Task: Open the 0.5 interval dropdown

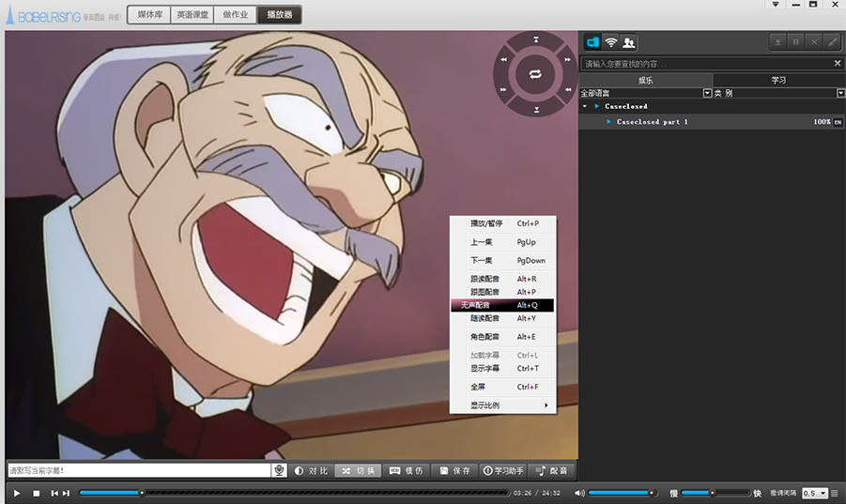Action: [814, 494]
